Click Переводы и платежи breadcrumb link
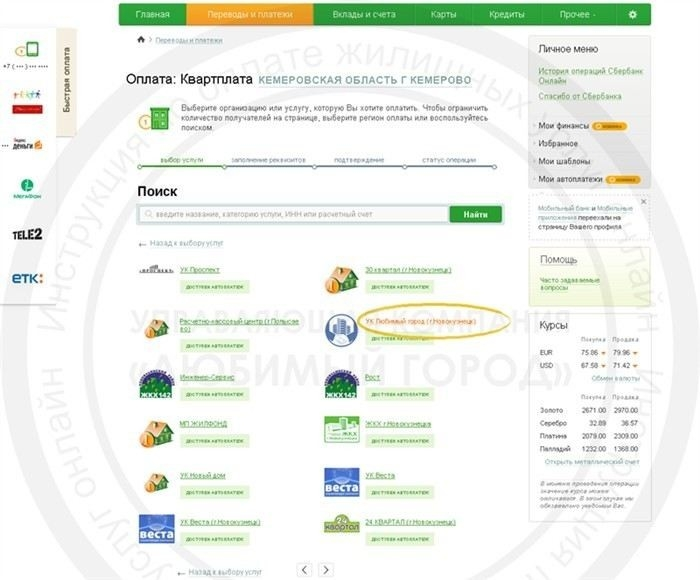This screenshot has width=700, height=580. point(189,40)
